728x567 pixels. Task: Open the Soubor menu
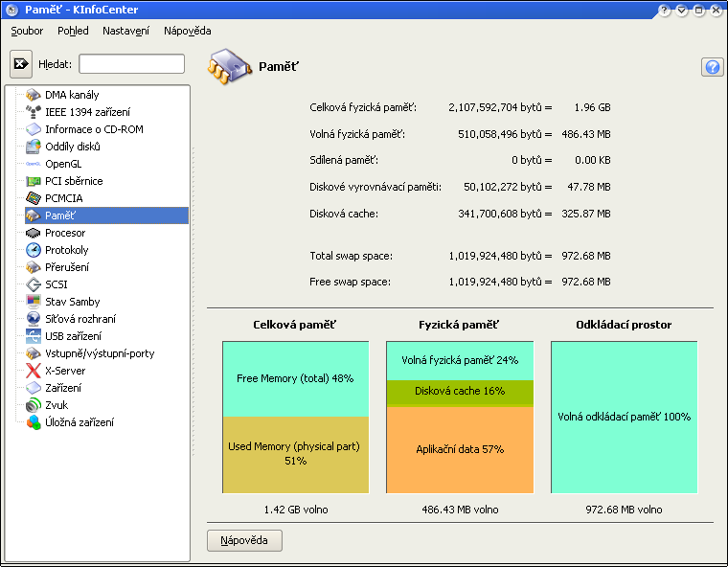27,31
